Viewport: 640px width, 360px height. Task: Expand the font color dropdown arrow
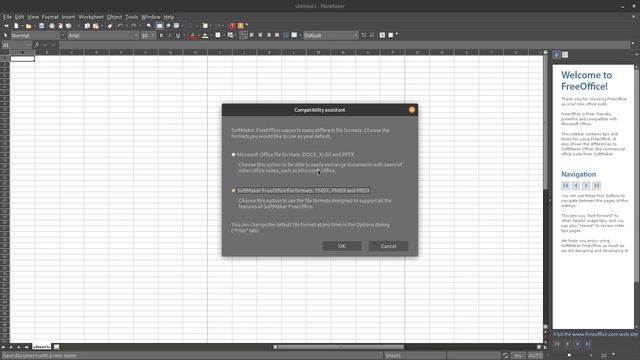[198, 36]
